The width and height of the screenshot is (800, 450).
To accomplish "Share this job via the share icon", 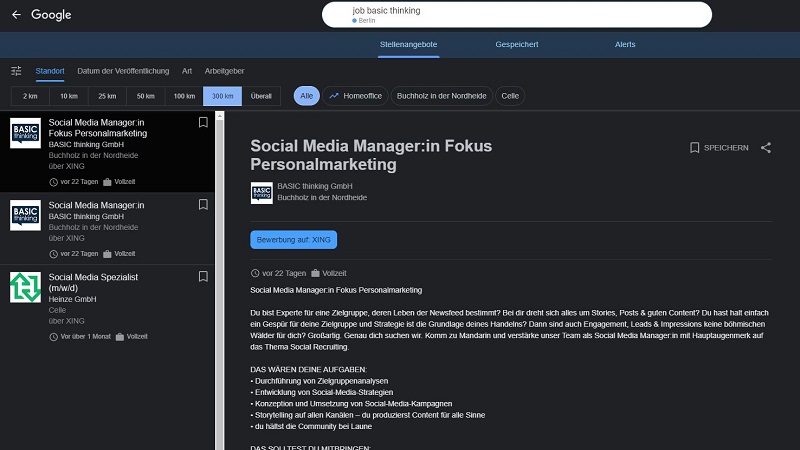I will tap(766, 148).
